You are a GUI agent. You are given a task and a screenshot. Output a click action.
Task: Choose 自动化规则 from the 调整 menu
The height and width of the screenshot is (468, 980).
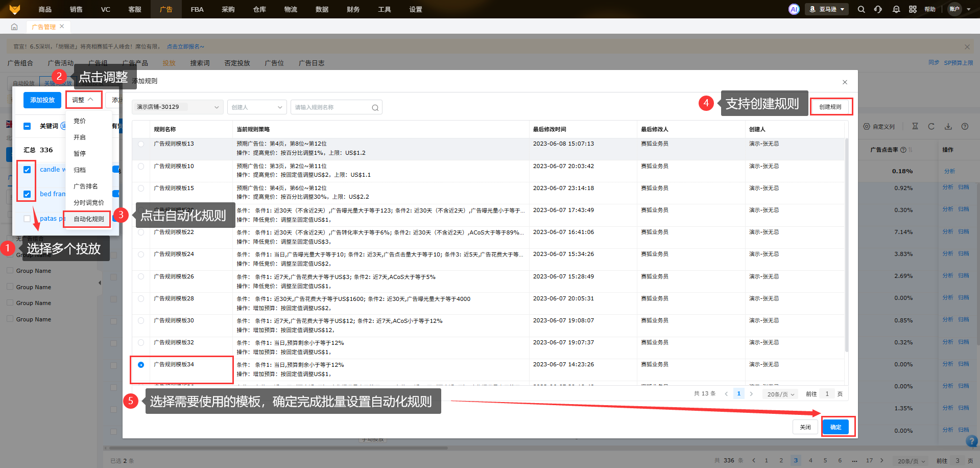coord(88,219)
